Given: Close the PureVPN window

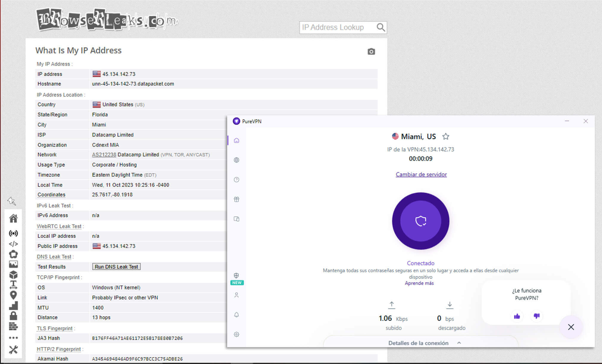Looking at the screenshot, I should [x=586, y=121].
